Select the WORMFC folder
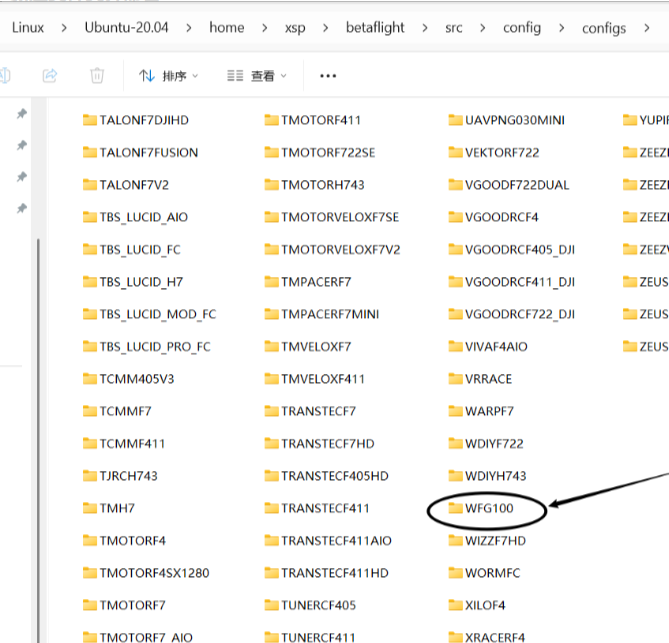This screenshot has width=669, height=643. [x=491, y=573]
